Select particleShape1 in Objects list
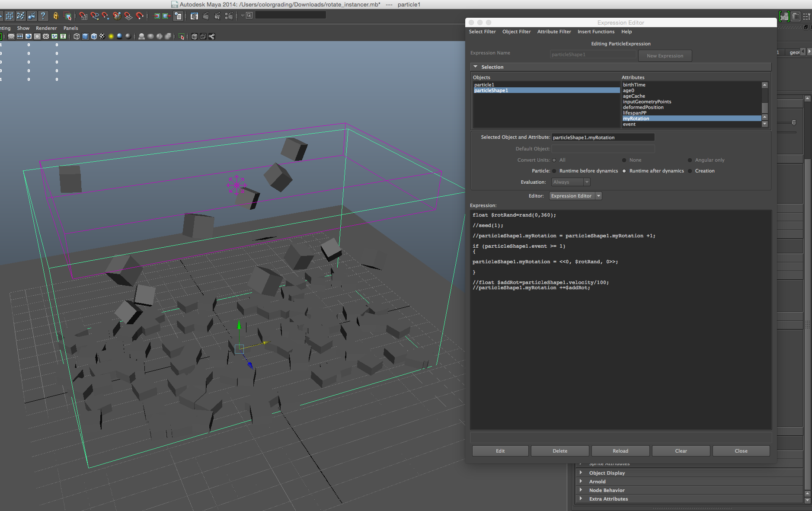 [547, 91]
